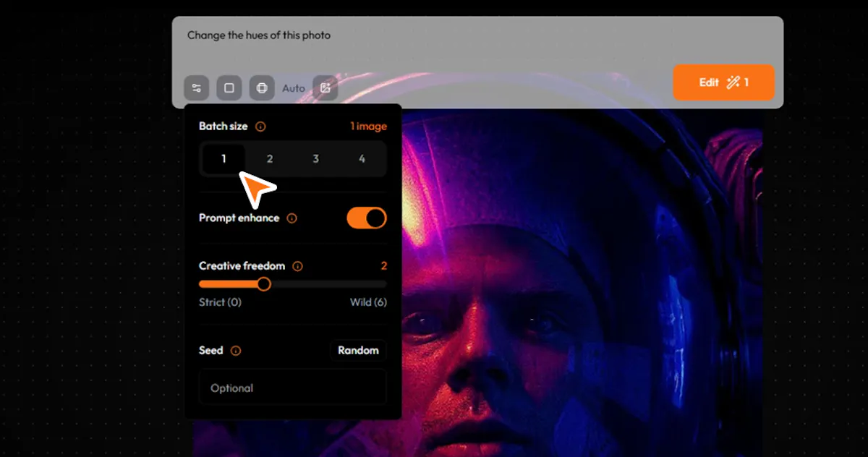Select batch size 4
The width and height of the screenshot is (868, 457).
[x=362, y=159]
